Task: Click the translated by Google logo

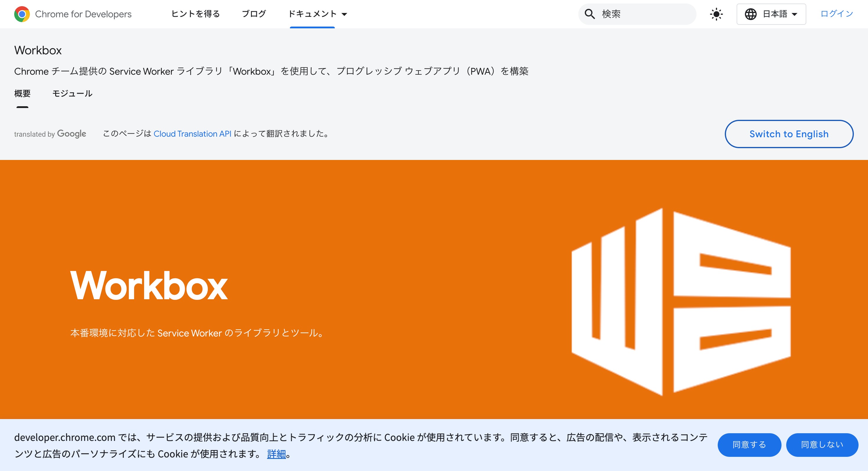Action: (x=50, y=134)
